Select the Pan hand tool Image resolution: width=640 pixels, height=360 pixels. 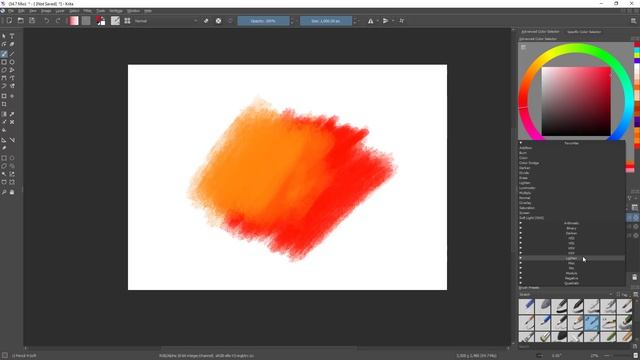(x=12, y=192)
